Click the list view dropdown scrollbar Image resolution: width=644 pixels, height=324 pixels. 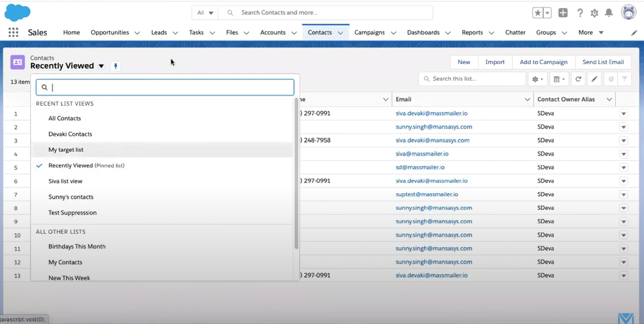pyautogui.click(x=296, y=173)
